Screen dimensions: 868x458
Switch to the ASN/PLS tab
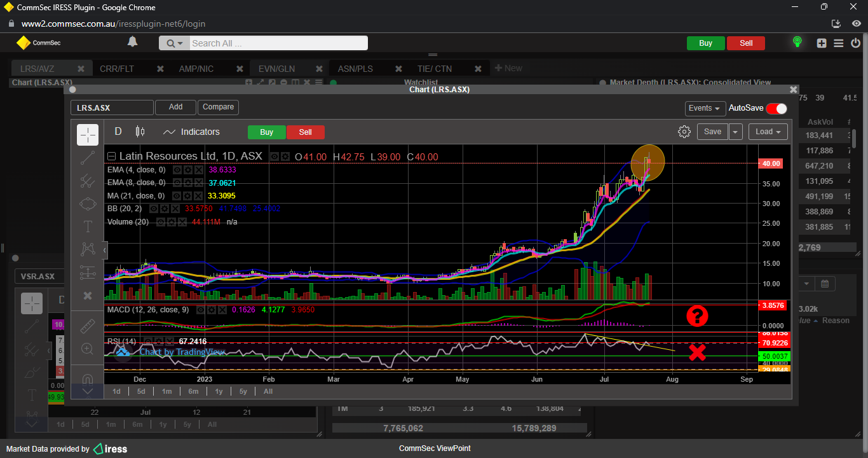coord(355,69)
